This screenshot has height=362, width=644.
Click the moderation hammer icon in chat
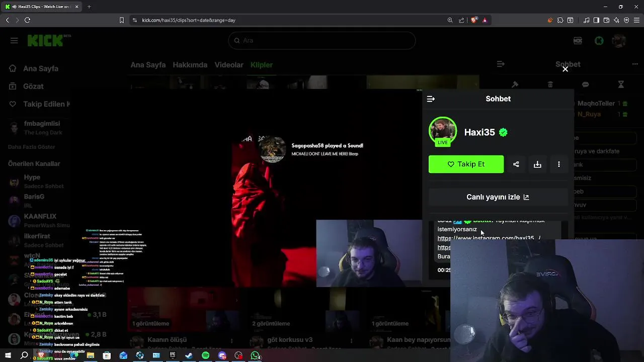[515, 84]
